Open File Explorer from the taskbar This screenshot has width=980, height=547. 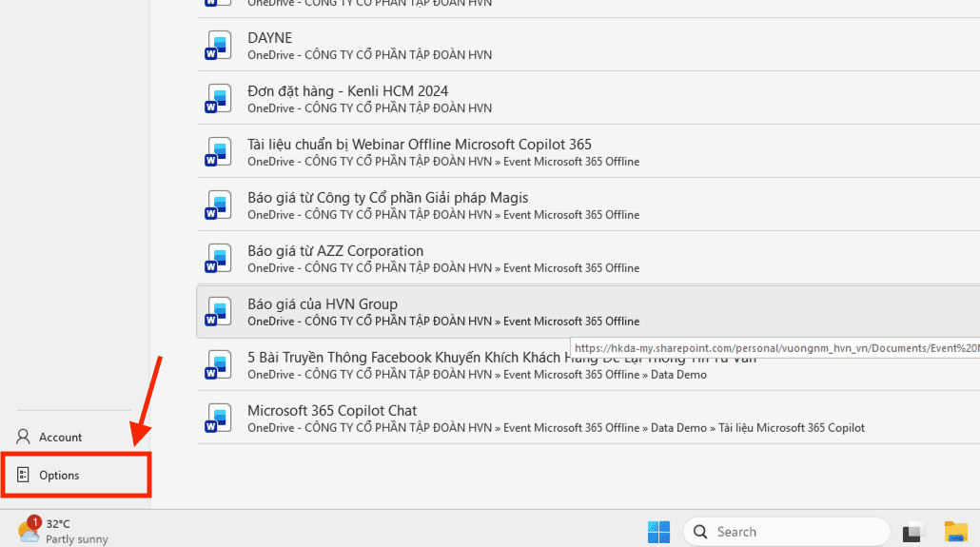click(955, 532)
